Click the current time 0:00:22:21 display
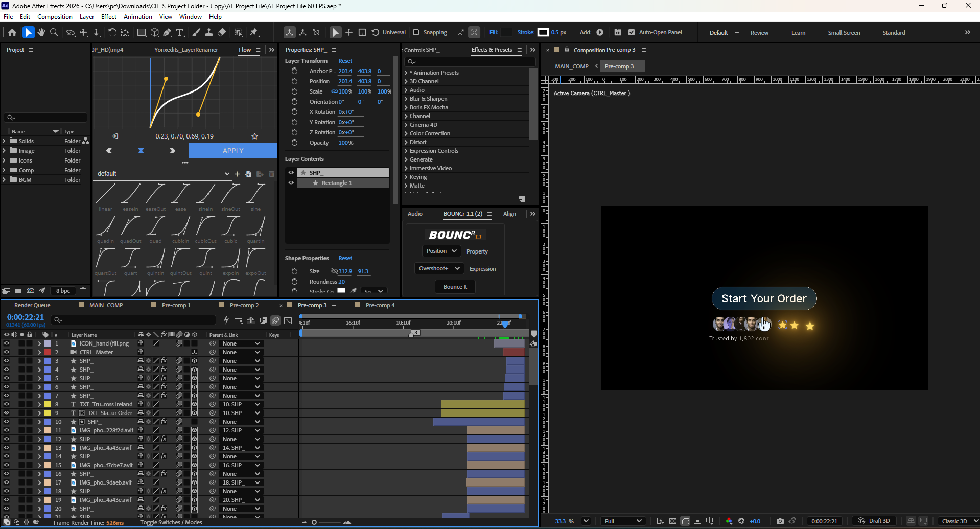 click(26, 317)
